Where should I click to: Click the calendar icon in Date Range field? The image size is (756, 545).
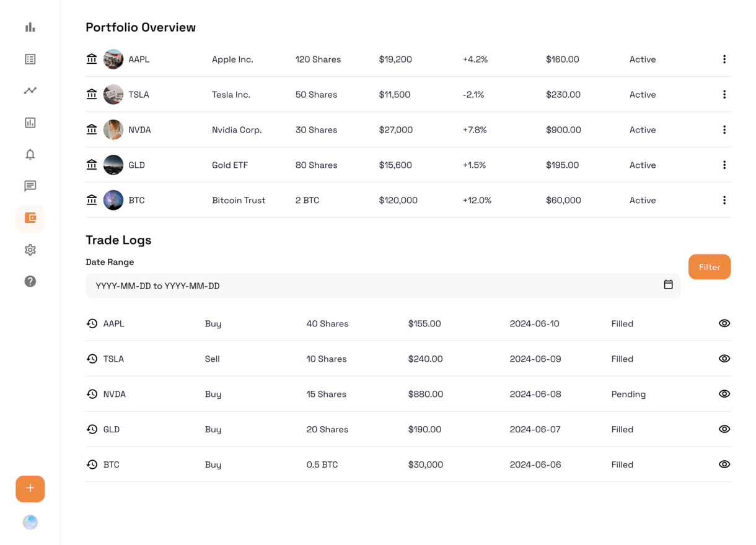pyautogui.click(x=668, y=285)
